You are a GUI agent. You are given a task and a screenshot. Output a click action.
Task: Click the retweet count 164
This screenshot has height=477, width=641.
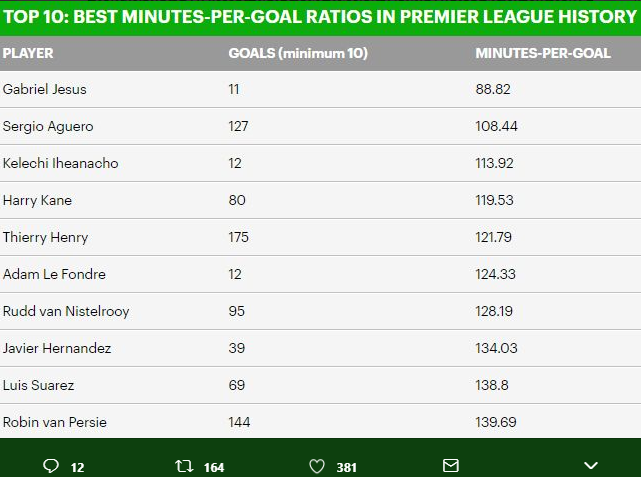tap(214, 468)
